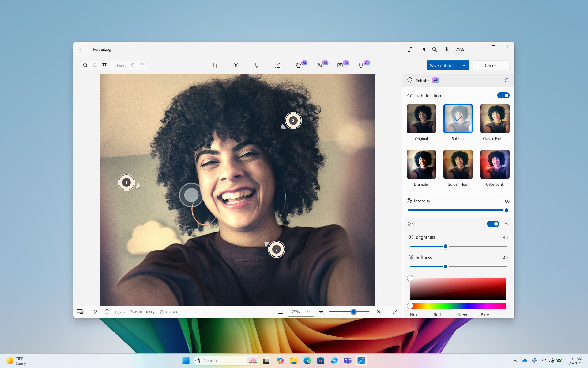
Task: Toggle the Light location switch
Action: click(503, 95)
